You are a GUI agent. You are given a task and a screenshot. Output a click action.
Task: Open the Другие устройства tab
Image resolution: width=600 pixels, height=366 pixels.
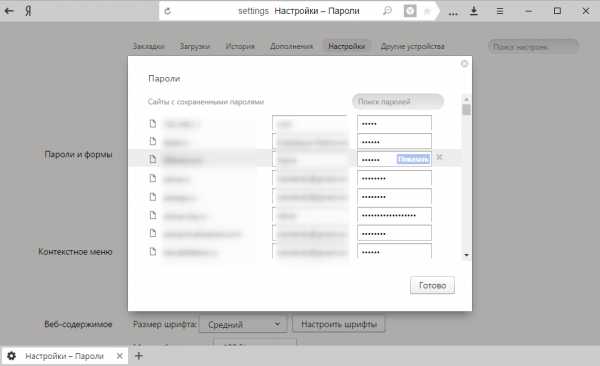point(412,46)
